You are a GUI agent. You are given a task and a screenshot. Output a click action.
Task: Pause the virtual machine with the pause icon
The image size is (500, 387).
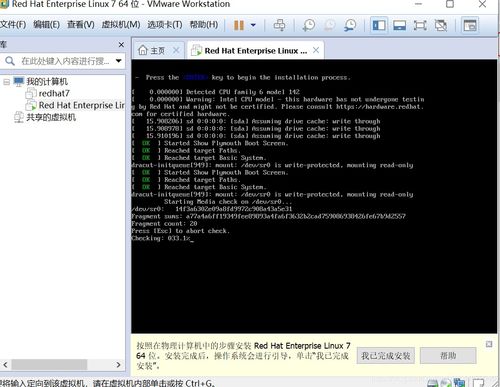click(x=239, y=25)
